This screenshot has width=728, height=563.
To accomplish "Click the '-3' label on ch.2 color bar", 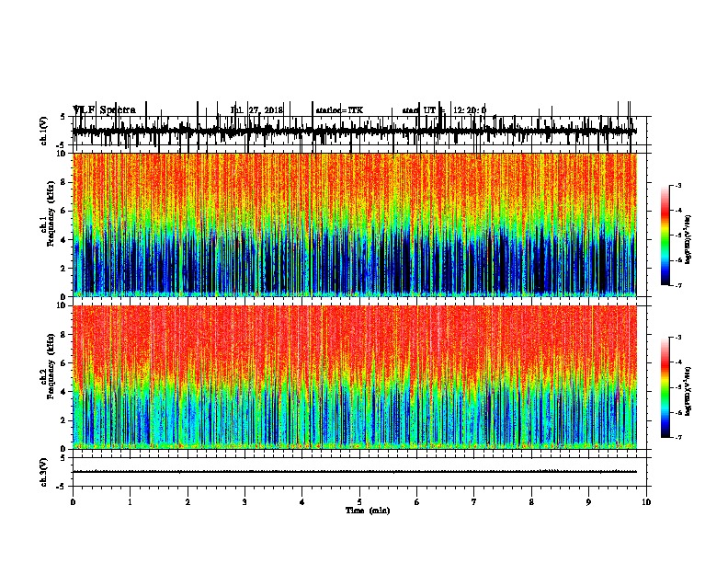I will pyautogui.click(x=677, y=338).
